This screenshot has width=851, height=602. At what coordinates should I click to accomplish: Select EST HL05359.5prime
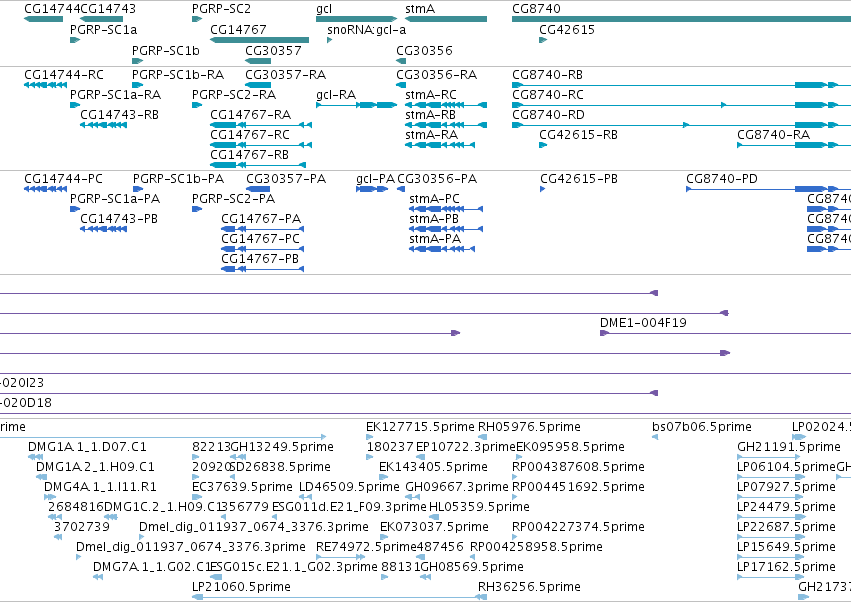(x=433, y=517)
